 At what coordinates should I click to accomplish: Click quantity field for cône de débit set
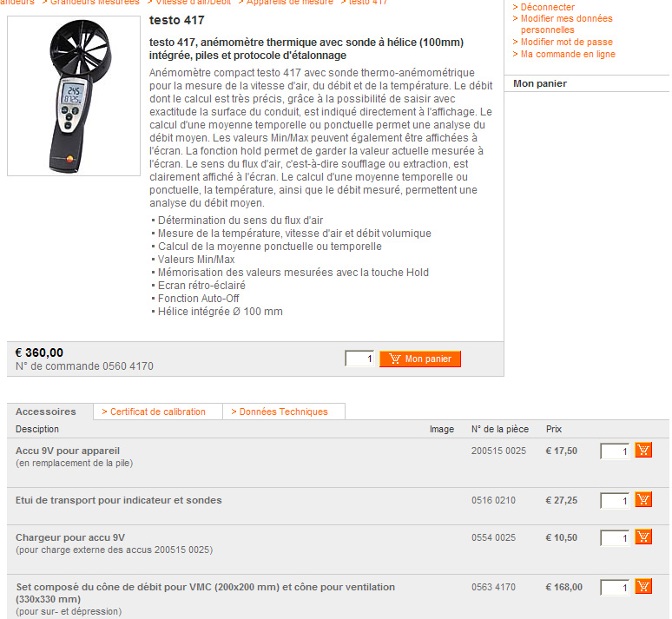[615, 587]
